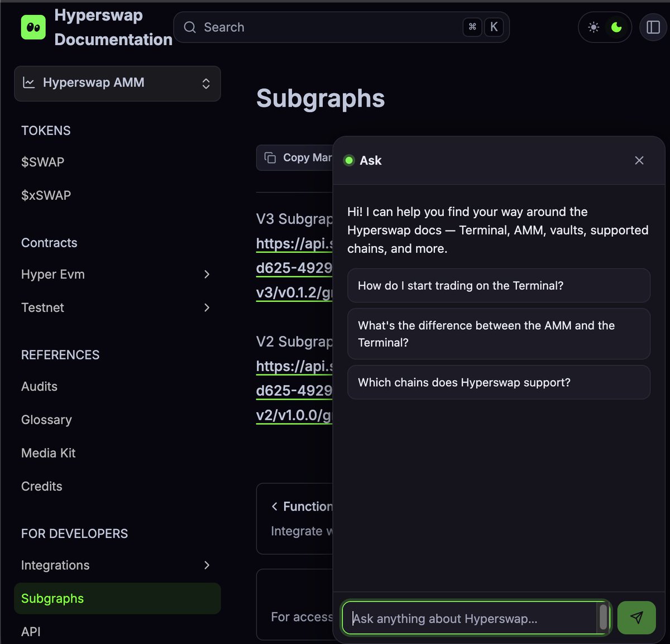Click the main Search field
670x644 pixels.
coord(341,27)
